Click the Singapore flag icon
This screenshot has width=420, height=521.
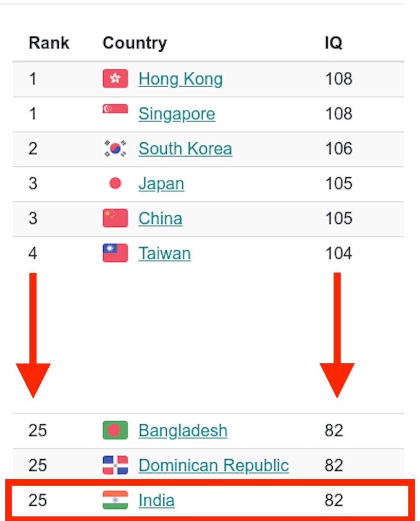pyautogui.click(x=115, y=110)
